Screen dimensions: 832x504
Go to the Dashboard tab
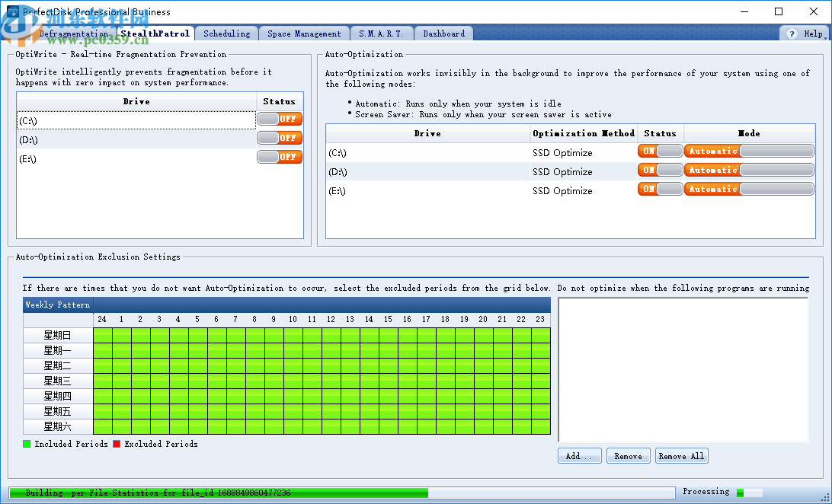(443, 33)
